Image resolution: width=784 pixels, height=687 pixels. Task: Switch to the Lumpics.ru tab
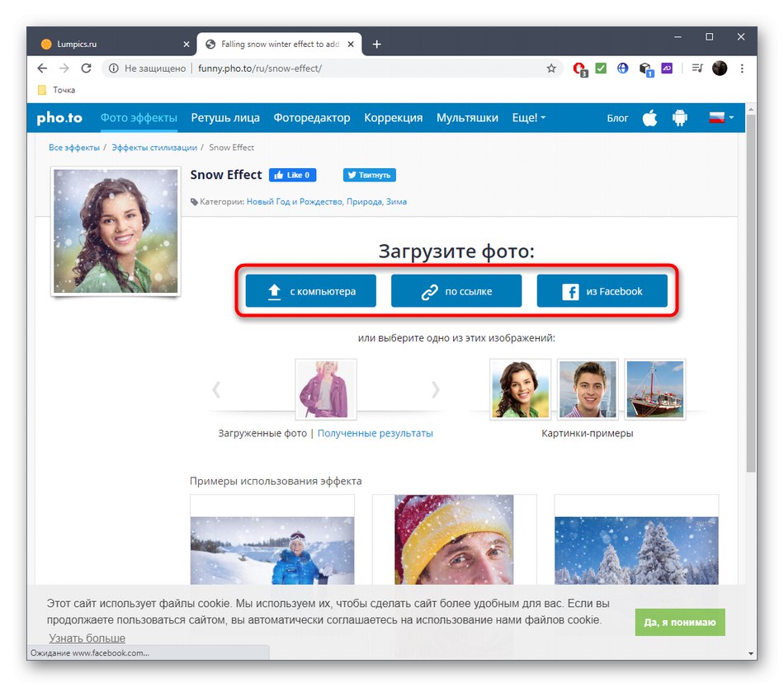[x=114, y=44]
